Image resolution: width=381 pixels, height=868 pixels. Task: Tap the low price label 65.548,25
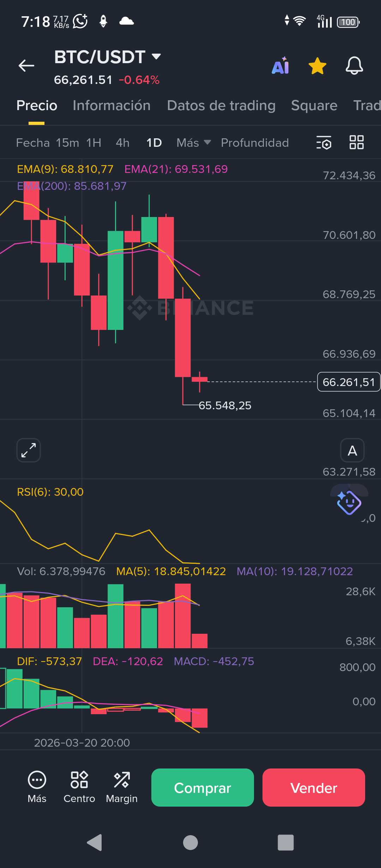pos(225,405)
